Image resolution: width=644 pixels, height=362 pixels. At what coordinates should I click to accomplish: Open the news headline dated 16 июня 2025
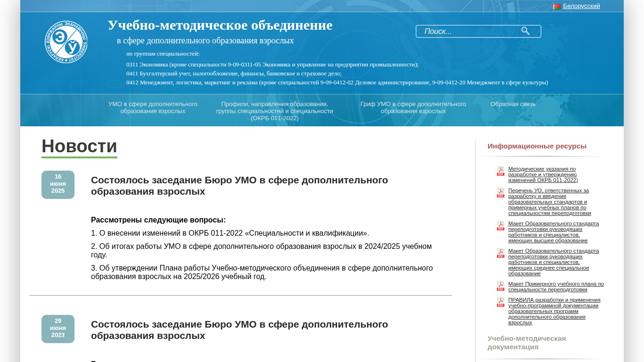click(239, 186)
